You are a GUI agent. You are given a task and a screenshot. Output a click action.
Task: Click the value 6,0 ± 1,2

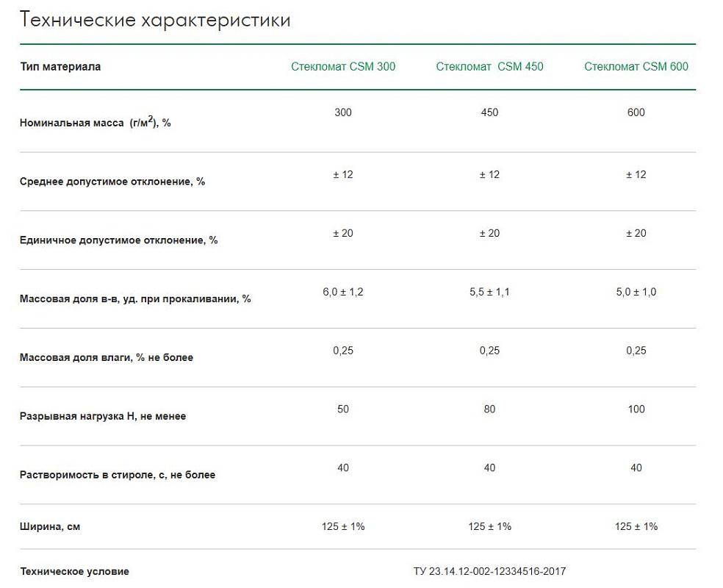tap(342, 292)
